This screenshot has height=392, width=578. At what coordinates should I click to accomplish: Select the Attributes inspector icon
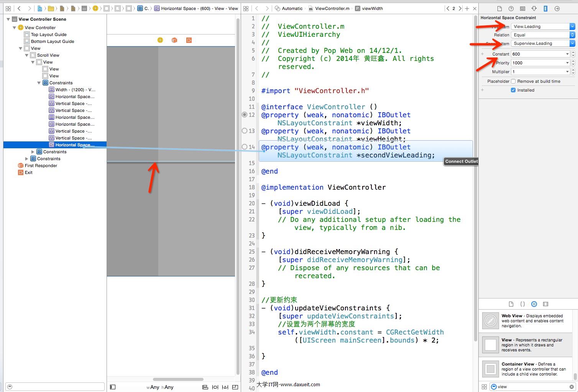[534, 8]
